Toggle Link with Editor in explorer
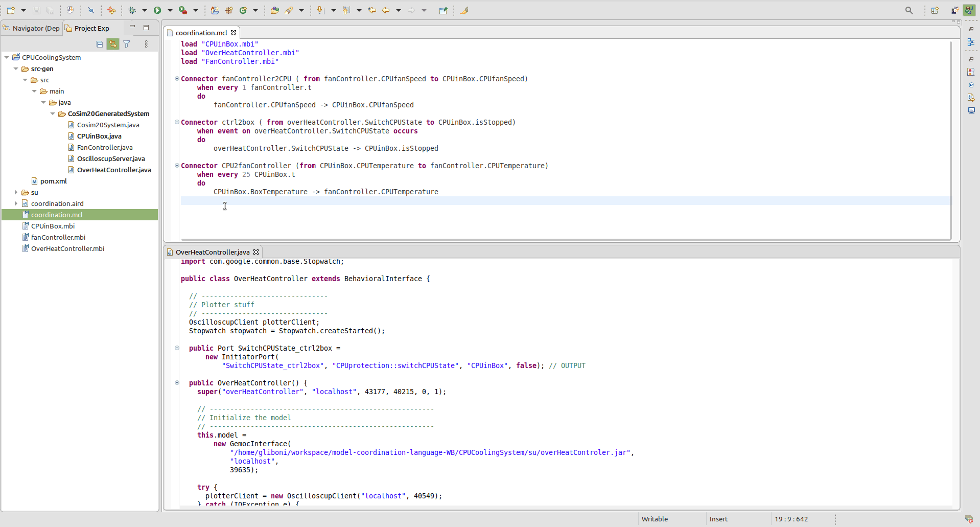 pos(113,44)
